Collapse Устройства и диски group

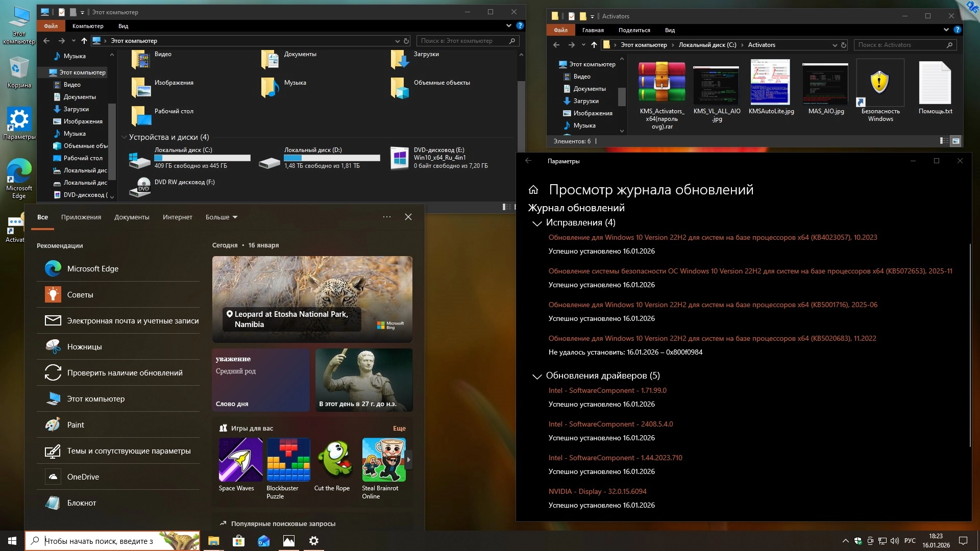click(124, 137)
